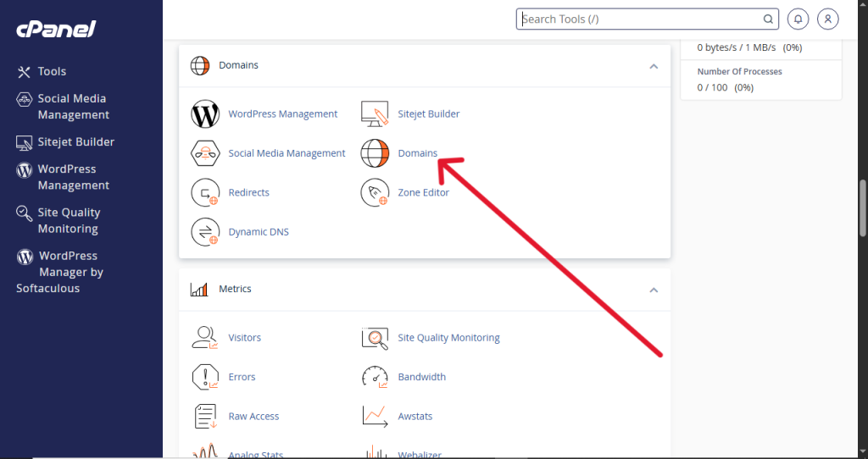Image resolution: width=868 pixels, height=459 pixels.
Task: Open Social Media Management in sidebar
Action: 74,107
